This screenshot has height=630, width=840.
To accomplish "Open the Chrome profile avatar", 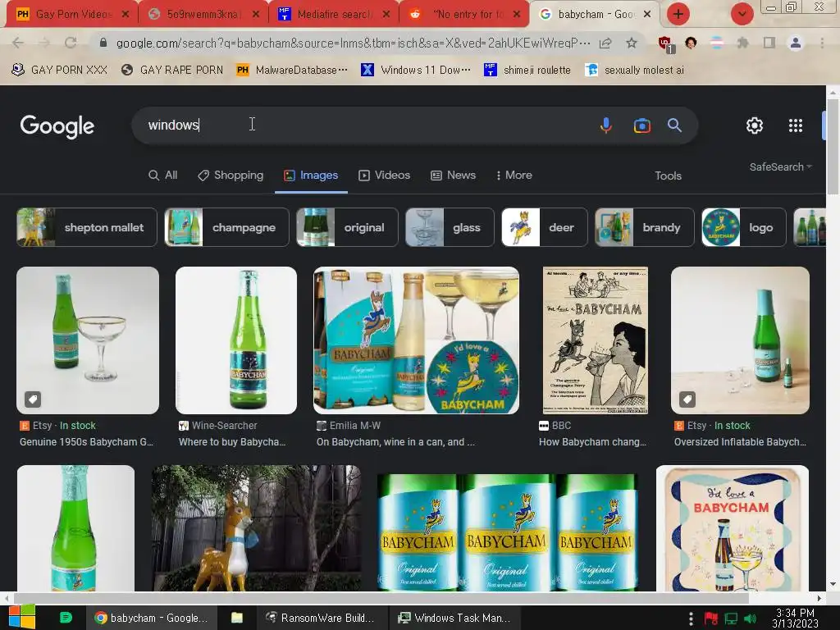I will click(x=796, y=43).
